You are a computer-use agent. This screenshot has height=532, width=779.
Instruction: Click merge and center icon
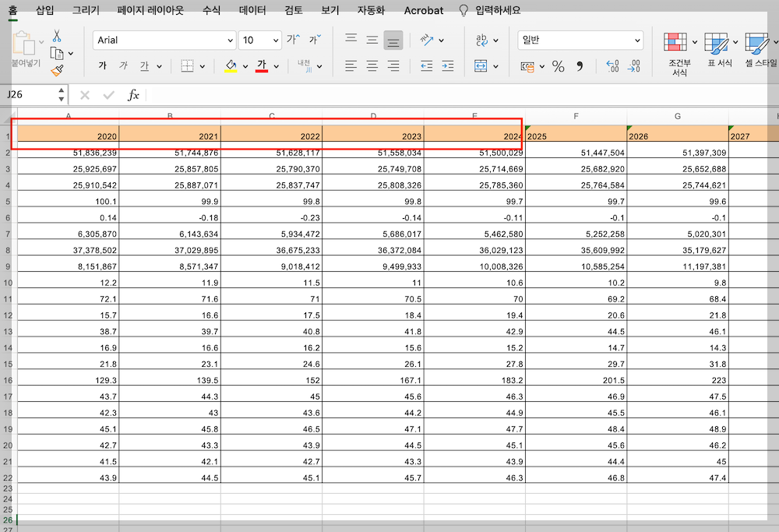click(481, 65)
